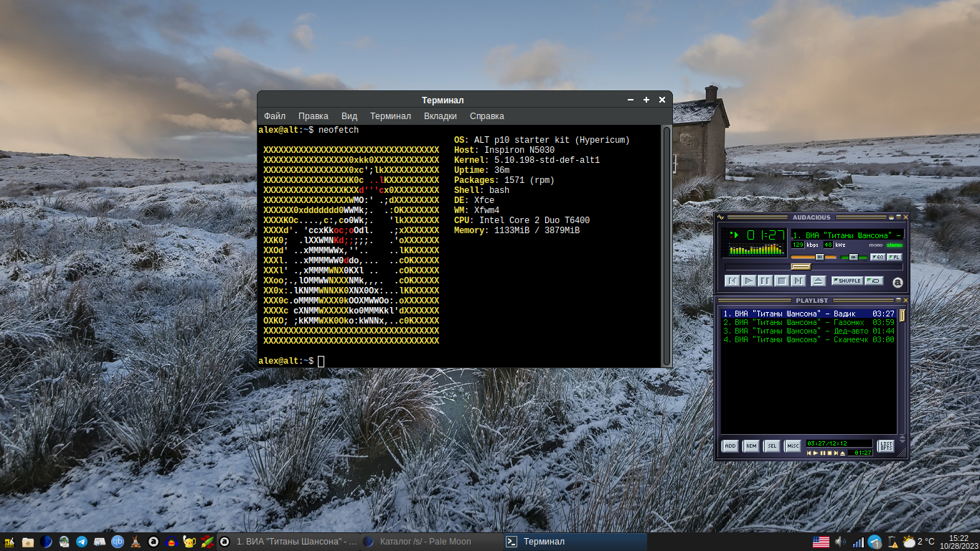Image resolution: width=980 pixels, height=551 pixels.
Task: Open the Вкладки menu in terminal
Action: pyautogui.click(x=440, y=116)
